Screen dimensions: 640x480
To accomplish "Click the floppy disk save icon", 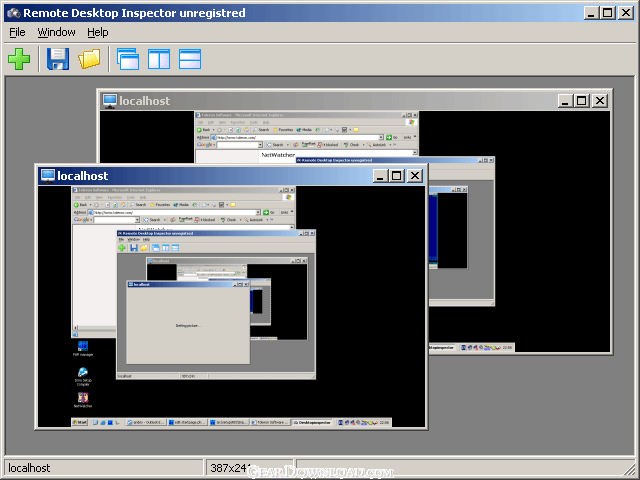I will [x=58, y=59].
